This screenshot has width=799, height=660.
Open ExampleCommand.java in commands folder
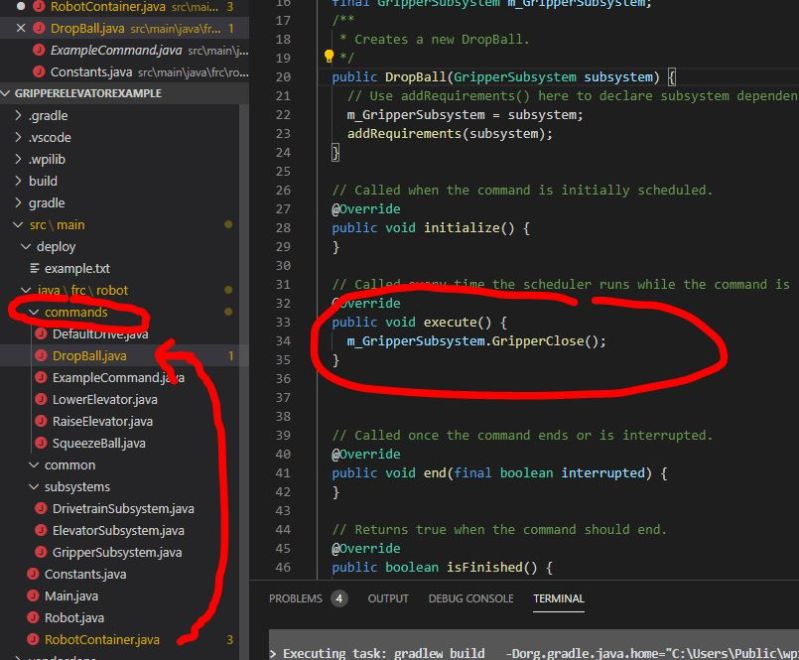pyautogui.click(x=118, y=378)
